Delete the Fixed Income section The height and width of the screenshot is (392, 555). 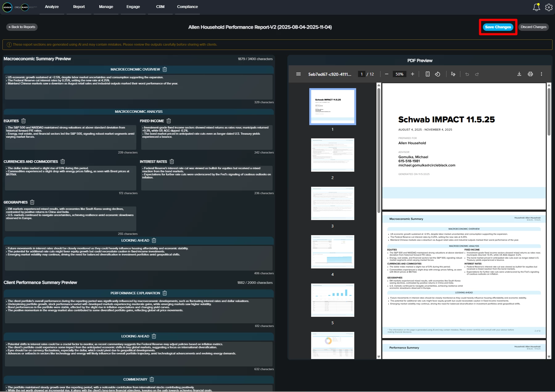pyautogui.click(x=169, y=121)
